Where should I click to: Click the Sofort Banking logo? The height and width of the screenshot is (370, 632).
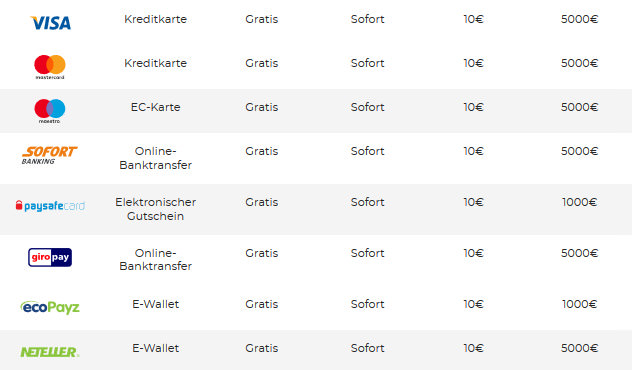coord(49,155)
